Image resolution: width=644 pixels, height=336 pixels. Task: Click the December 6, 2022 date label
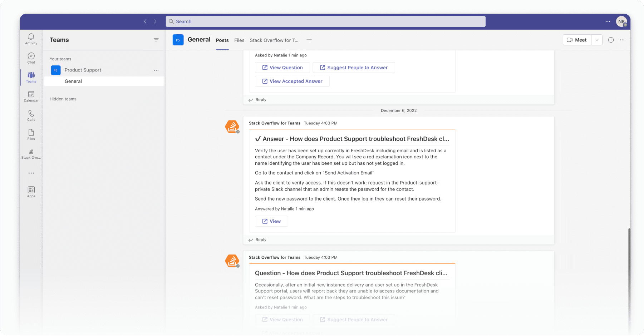pyautogui.click(x=399, y=110)
